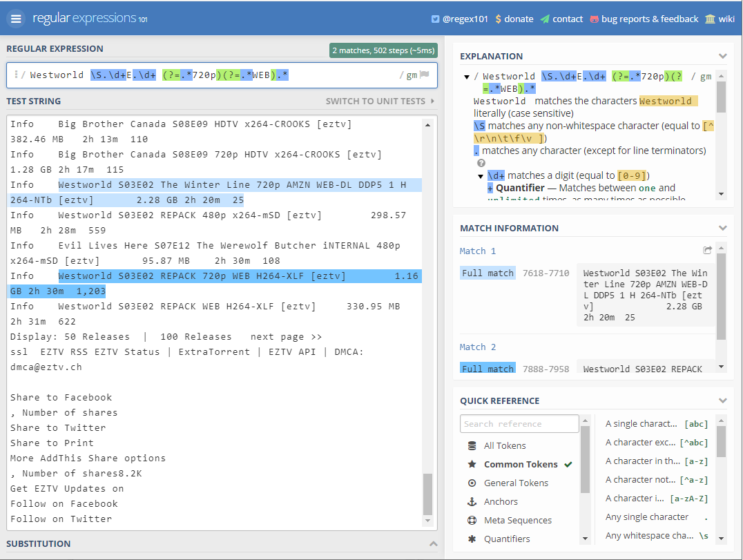743x560 pixels.
Task: Collapse the Match Information panel chevron
Action: [x=722, y=228]
